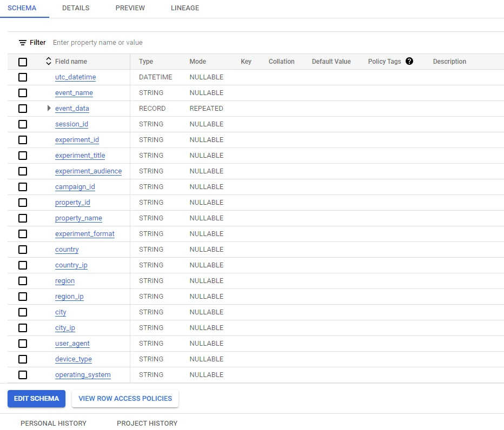The image size is (504, 430).
Task: Open the city field link
Action: (61, 312)
